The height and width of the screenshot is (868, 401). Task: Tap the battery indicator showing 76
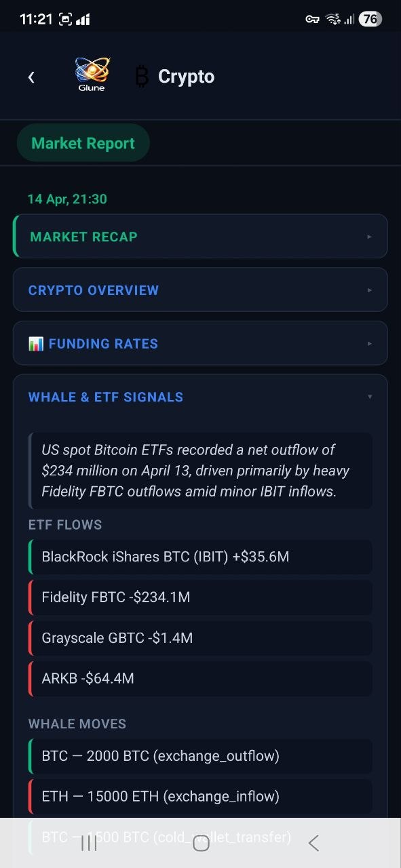pyautogui.click(x=370, y=19)
